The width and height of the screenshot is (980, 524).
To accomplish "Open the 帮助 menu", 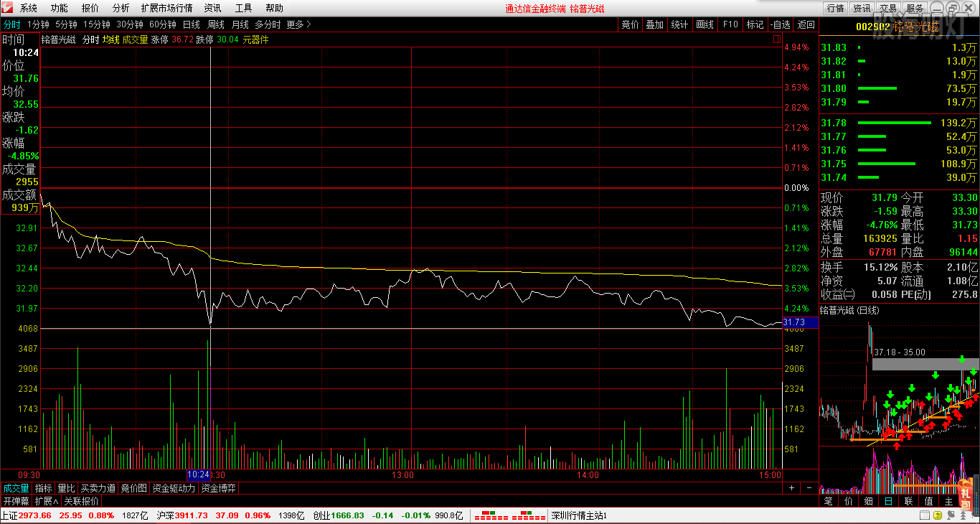I will click(x=274, y=8).
